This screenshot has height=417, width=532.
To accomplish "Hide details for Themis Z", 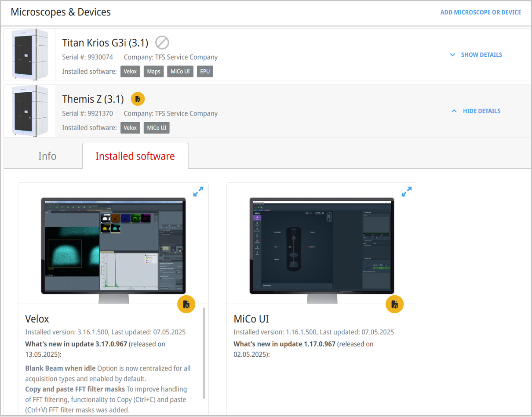I will [476, 111].
